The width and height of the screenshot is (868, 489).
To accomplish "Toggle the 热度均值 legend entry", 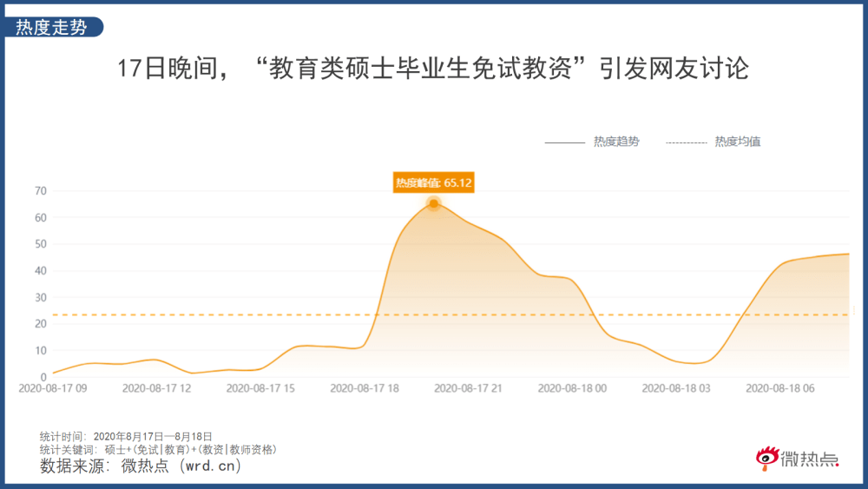I will coord(713,142).
